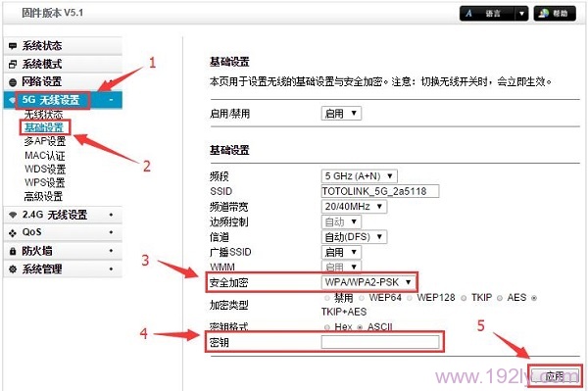
Task: Select the AES encryption radio
Action: pyautogui.click(x=500, y=298)
